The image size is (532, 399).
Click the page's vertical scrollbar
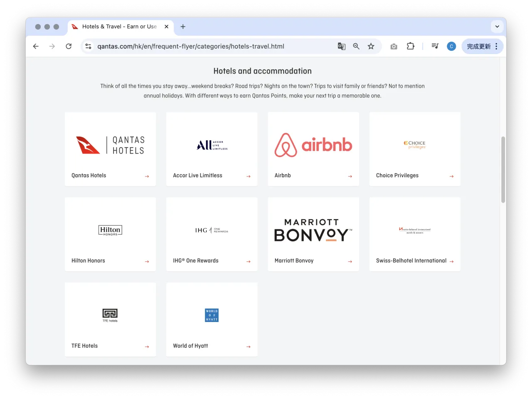point(503,169)
